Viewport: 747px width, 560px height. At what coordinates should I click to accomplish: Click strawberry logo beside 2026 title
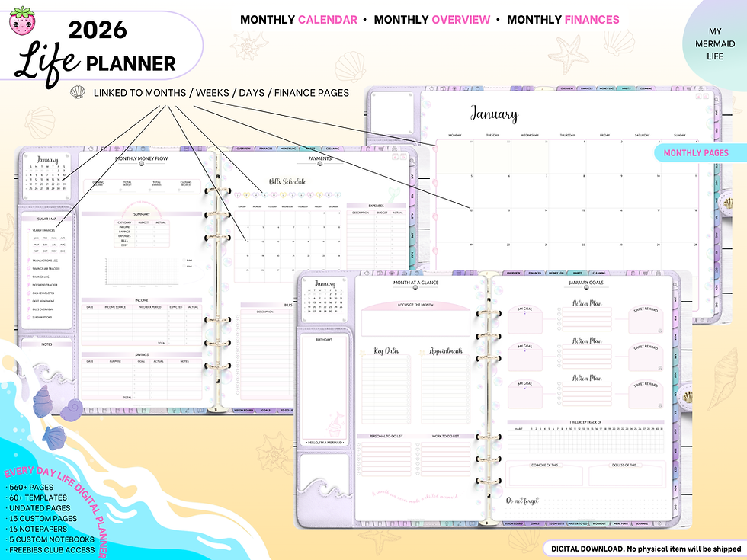tap(22, 21)
